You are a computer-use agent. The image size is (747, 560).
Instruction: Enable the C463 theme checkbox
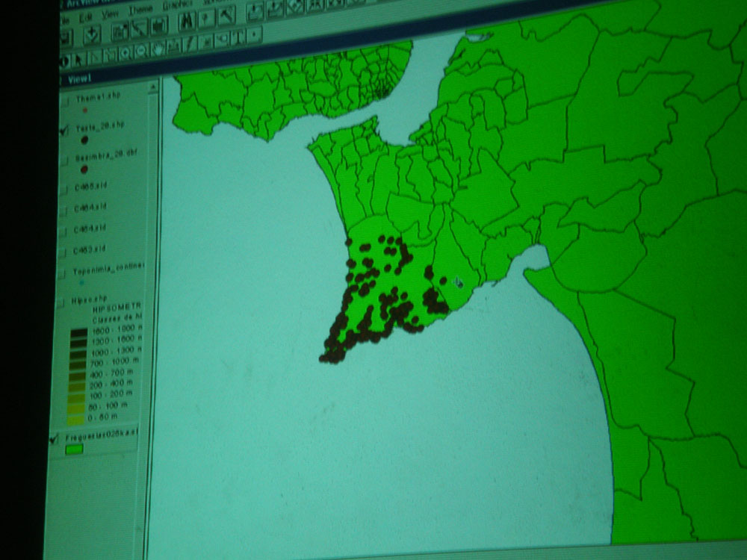tap(62, 252)
